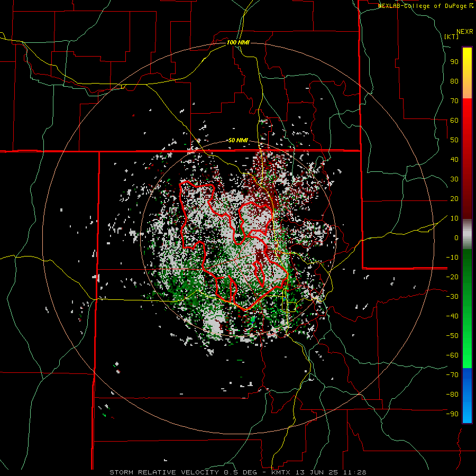Click the 20 value on the velocity scale

[454, 198]
